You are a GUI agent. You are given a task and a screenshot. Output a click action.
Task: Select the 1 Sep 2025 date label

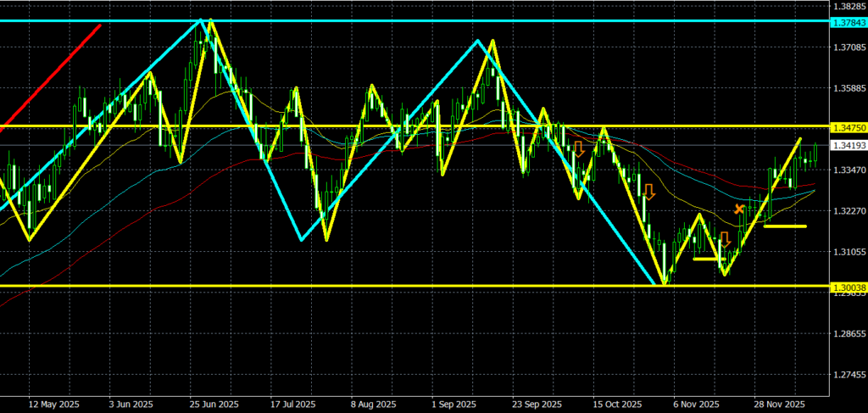pyautogui.click(x=453, y=404)
